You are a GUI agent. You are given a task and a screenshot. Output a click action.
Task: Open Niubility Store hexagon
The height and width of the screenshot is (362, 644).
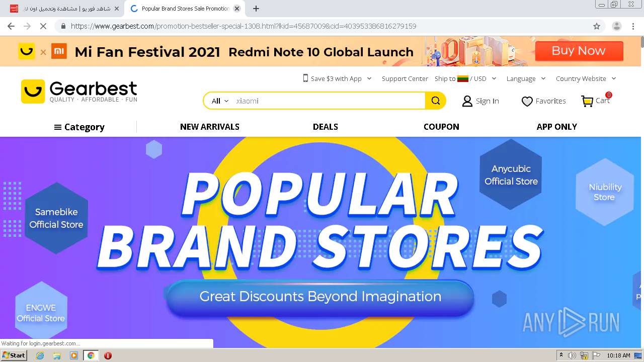click(x=605, y=192)
